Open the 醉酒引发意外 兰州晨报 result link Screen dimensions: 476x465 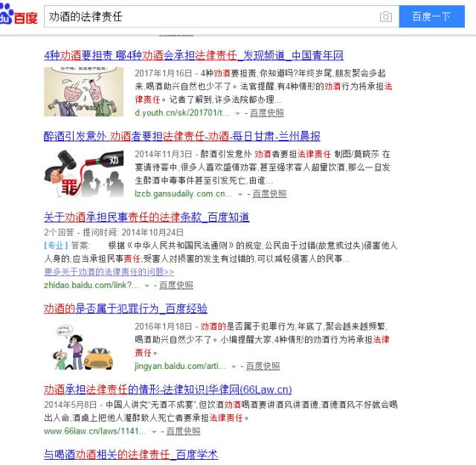(181, 136)
